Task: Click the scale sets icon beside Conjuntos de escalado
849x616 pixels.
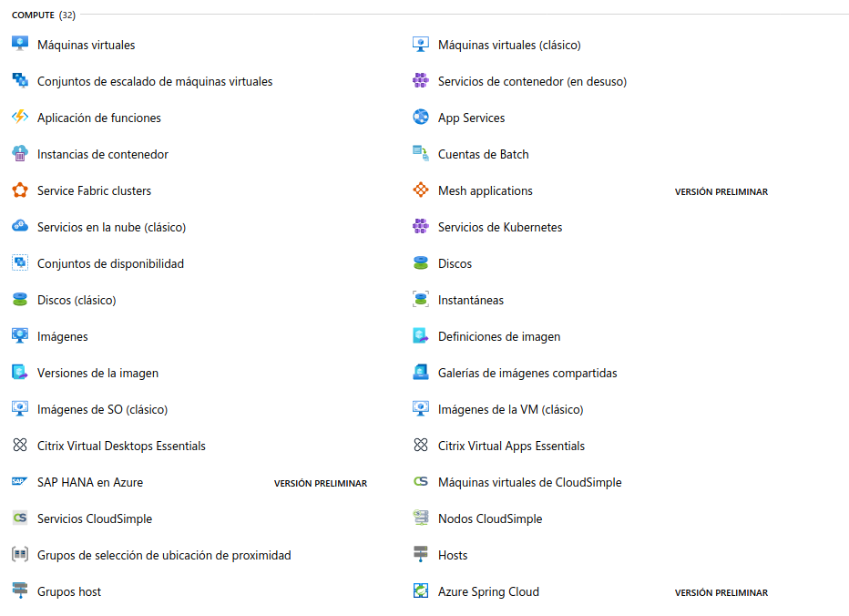Action: pyautogui.click(x=20, y=80)
